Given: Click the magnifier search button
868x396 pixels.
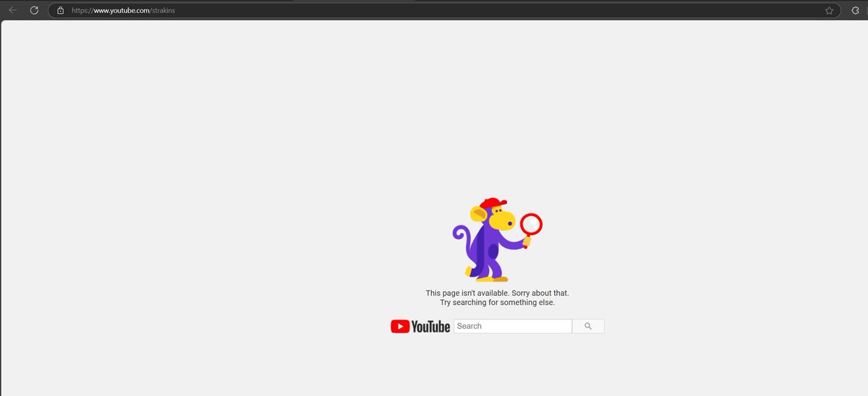Looking at the screenshot, I should point(588,326).
